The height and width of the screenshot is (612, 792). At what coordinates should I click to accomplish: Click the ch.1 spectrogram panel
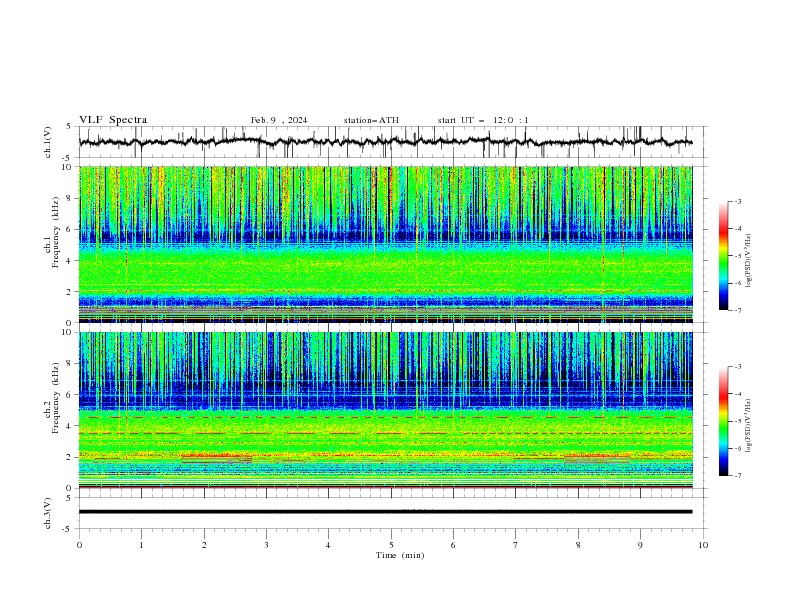tap(386, 244)
